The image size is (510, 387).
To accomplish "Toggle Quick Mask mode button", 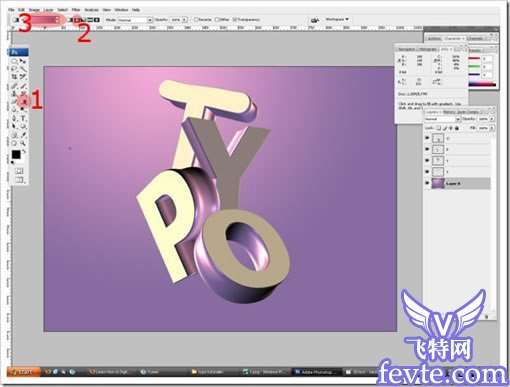I will click(x=19, y=171).
